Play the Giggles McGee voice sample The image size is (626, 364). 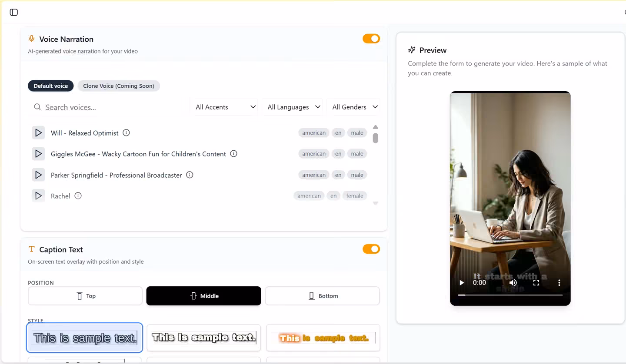38,154
